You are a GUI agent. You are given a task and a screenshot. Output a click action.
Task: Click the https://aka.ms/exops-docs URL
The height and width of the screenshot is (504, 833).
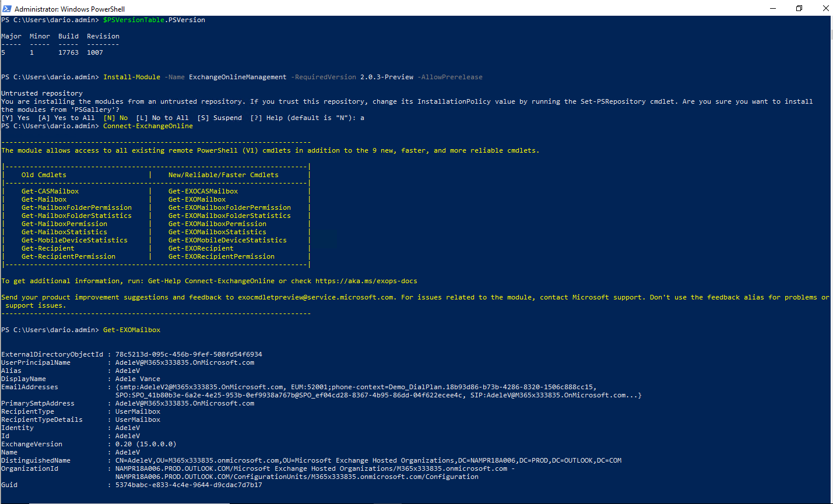click(x=366, y=281)
